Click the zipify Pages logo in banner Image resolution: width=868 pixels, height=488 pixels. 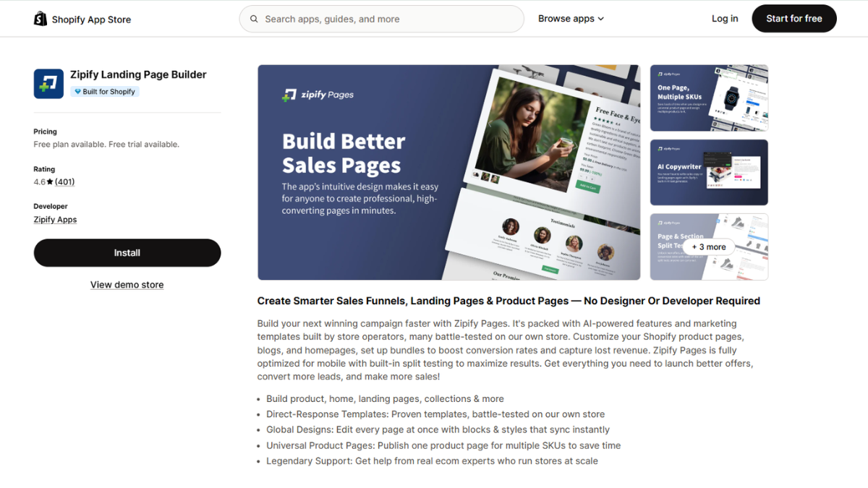318,95
